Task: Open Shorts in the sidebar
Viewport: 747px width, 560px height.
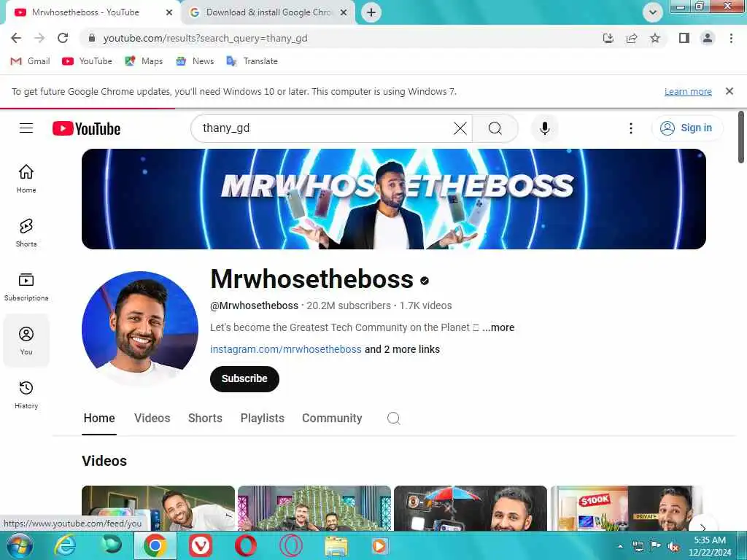Action: point(26,233)
